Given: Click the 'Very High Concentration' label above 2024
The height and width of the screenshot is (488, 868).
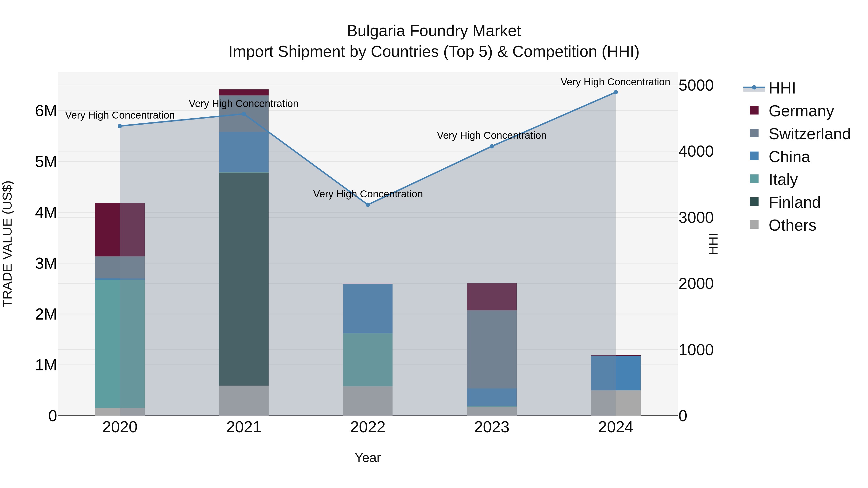Looking at the screenshot, I should 615,82.
